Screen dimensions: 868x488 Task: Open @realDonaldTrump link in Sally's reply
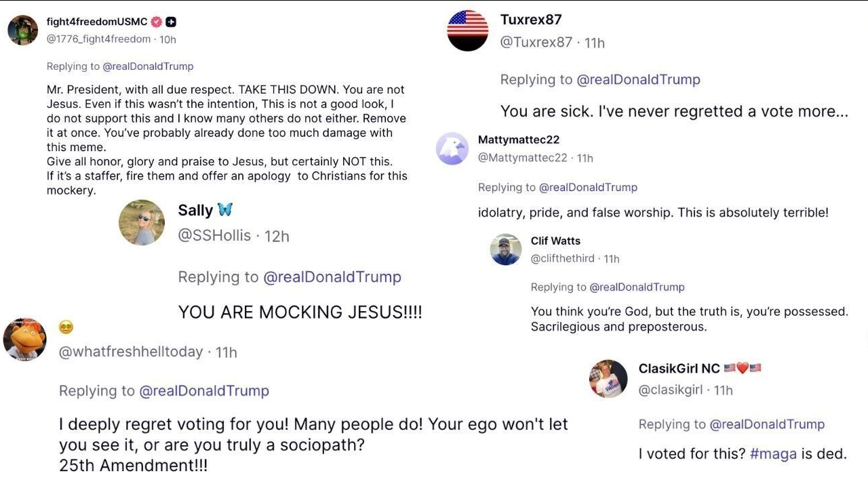tap(332, 277)
